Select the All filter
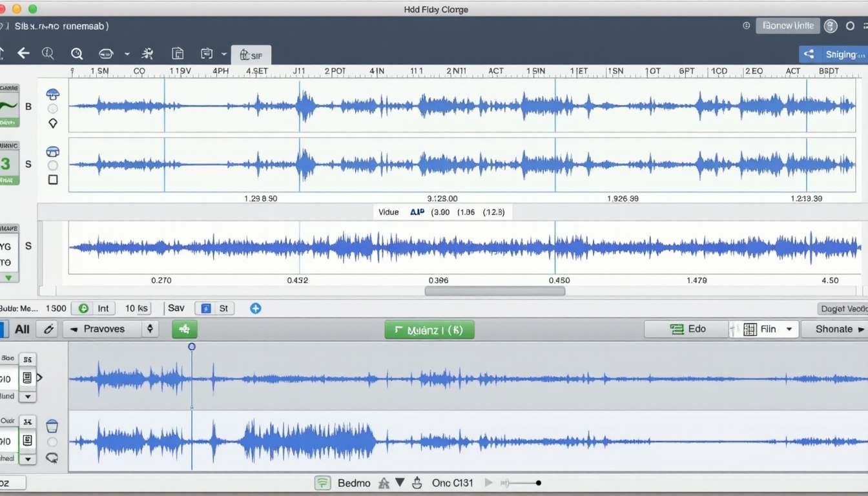This screenshot has width=868, height=496. coord(22,329)
